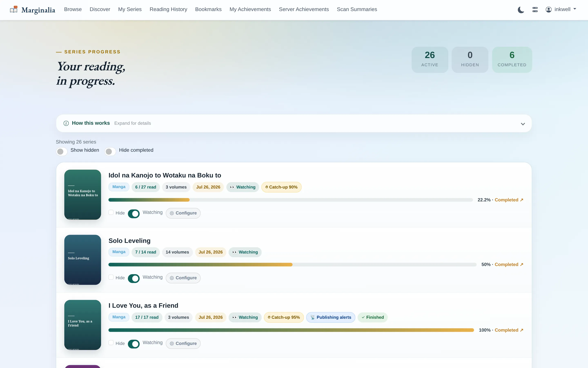Click the Marginalia book logo icon
The width and height of the screenshot is (588, 368).
pyautogui.click(x=14, y=9)
